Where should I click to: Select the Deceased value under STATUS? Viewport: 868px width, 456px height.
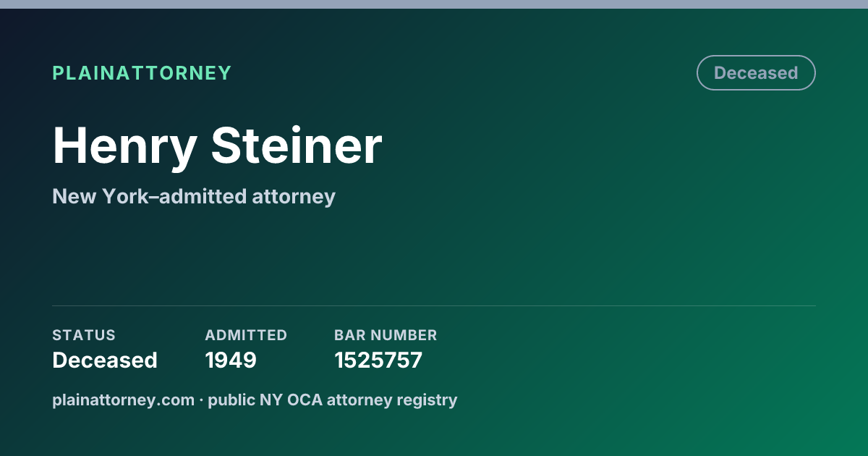click(105, 360)
